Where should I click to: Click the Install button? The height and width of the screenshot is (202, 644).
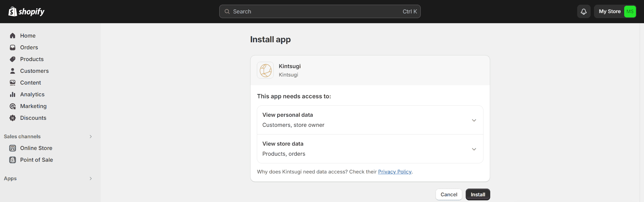click(478, 195)
